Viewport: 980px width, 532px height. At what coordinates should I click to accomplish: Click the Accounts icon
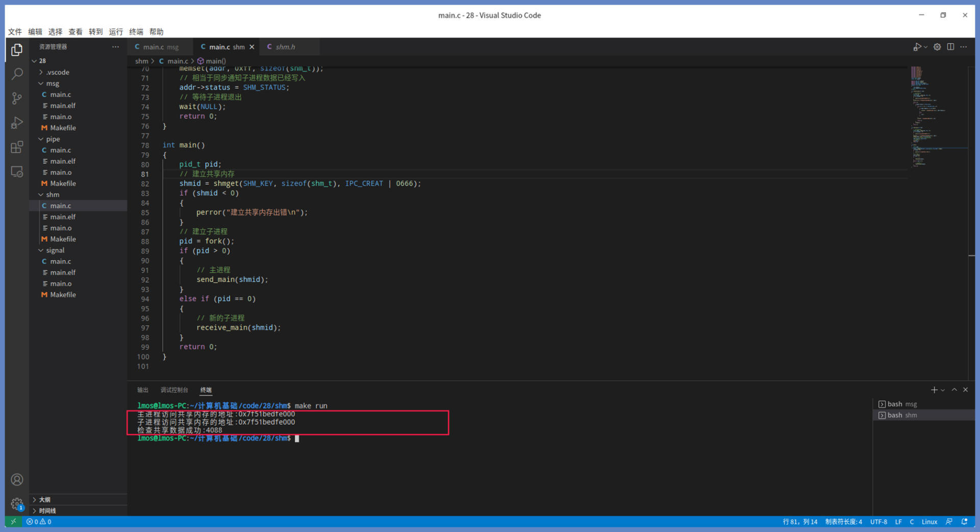17,479
